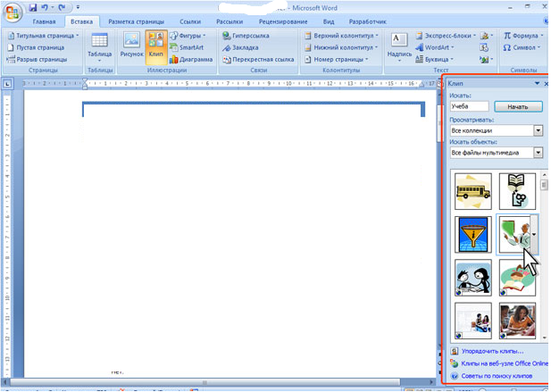551x392 pixels.
Task: Insert object icon in Текст group
Action: point(486,60)
